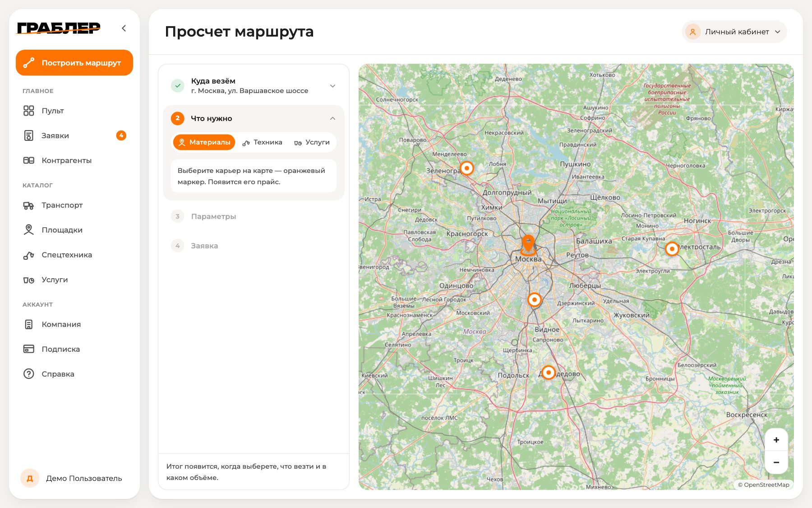Image resolution: width=812 pixels, height=508 pixels.
Task: Select the quarry marker near Электросталь
Action: [672, 249]
